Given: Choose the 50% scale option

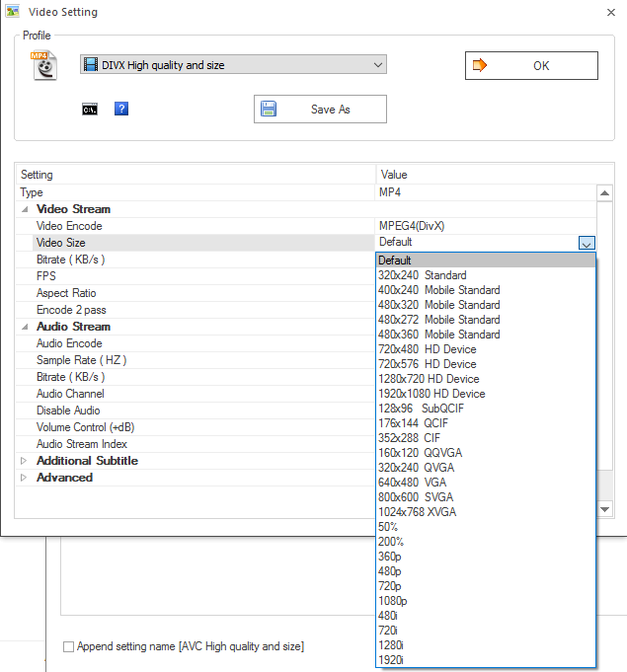Looking at the screenshot, I should coord(486,527).
